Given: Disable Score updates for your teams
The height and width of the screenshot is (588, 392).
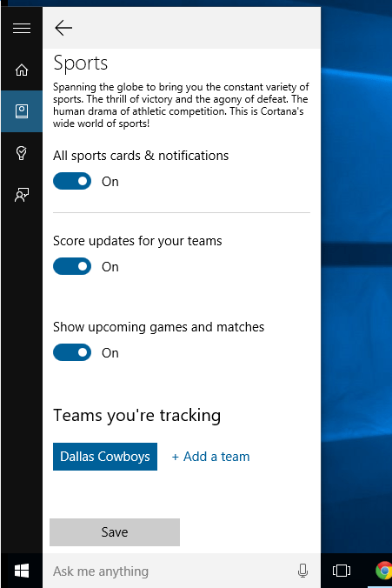Looking at the screenshot, I should pos(72,266).
